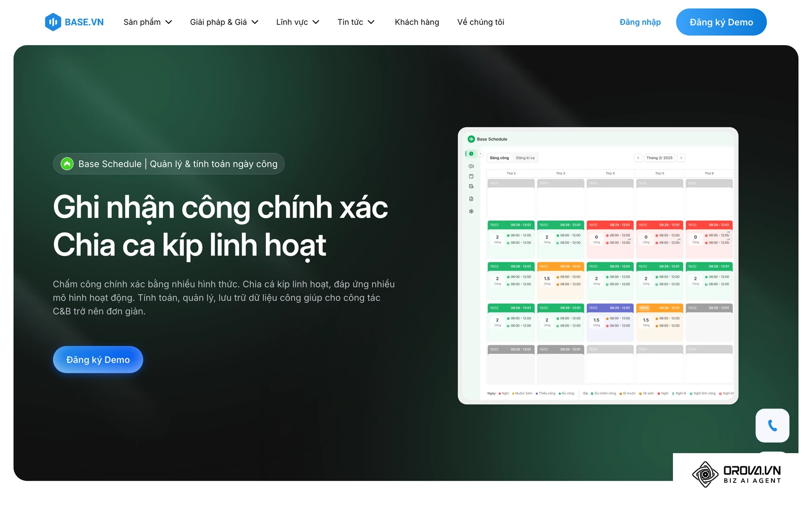The width and height of the screenshot is (812, 508).
Task: Open the settings gear in preview sidebar
Action: click(x=471, y=211)
